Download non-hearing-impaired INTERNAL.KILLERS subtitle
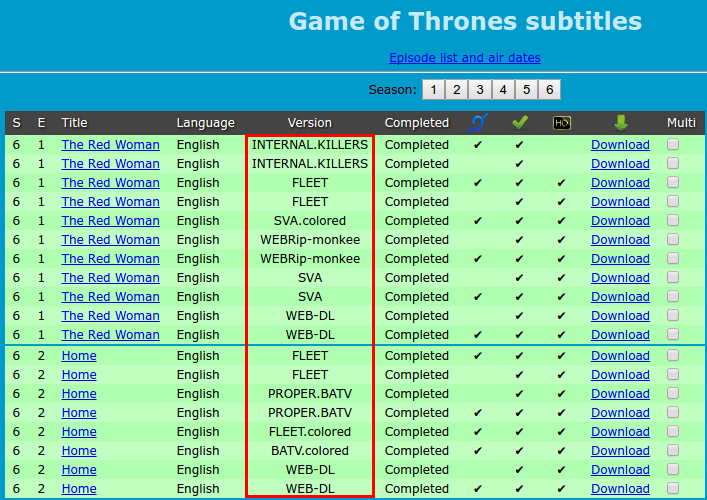The image size is (707, 500). pos(620,164)
